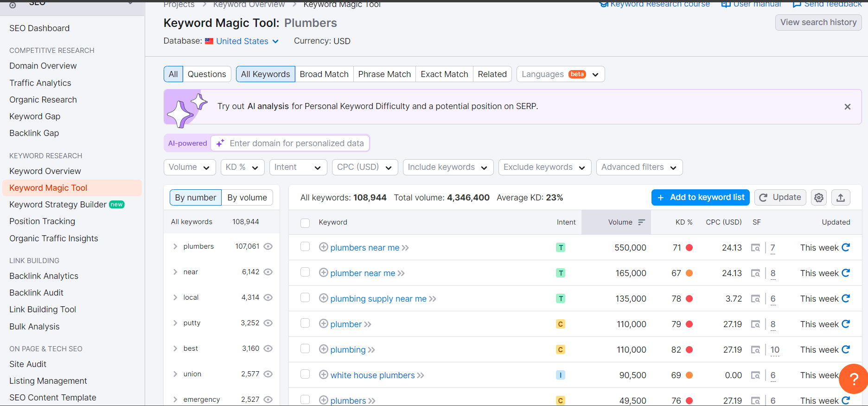Image resolution: width=868 pixels, height=406 pixels.
Task: Add 'plumber near me' via plus icon
Action: (x=324, y=273)
